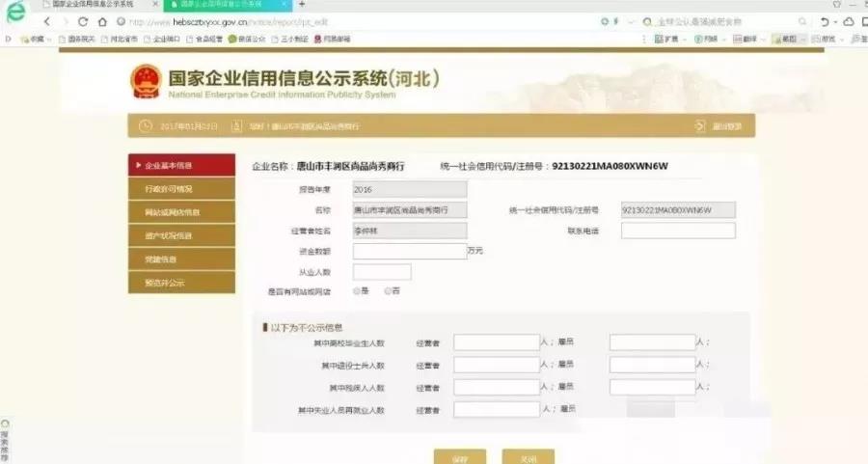Open the 企业端口 bookmark
The image size is (868, 464).
(162, 40)
